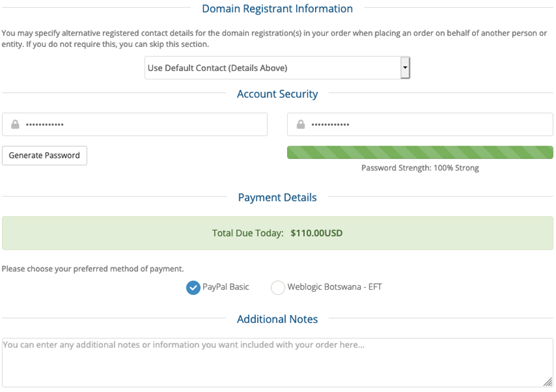Choose Weblogic Botswana - EFT payment method

click(x=278, y=287)
